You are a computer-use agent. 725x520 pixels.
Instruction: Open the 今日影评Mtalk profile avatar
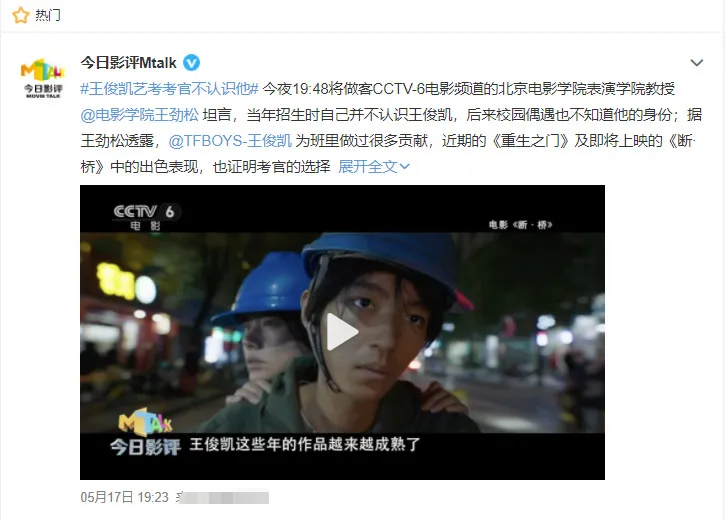click(x=43, y=77)
